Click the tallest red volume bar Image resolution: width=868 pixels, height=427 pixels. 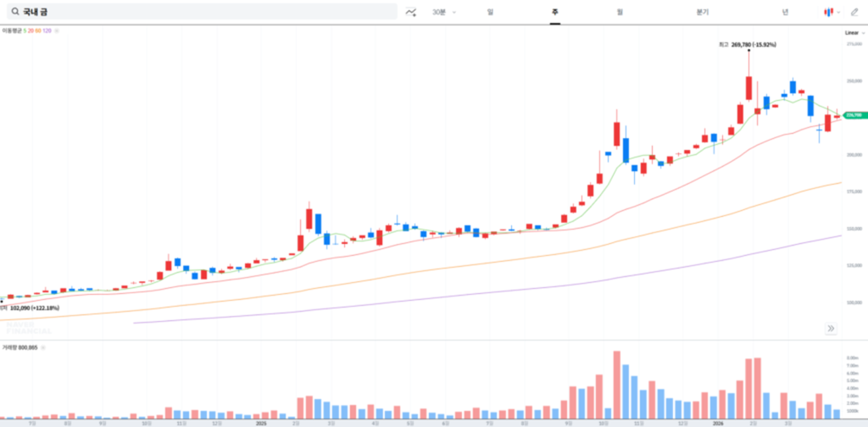[x=616, y=384]
